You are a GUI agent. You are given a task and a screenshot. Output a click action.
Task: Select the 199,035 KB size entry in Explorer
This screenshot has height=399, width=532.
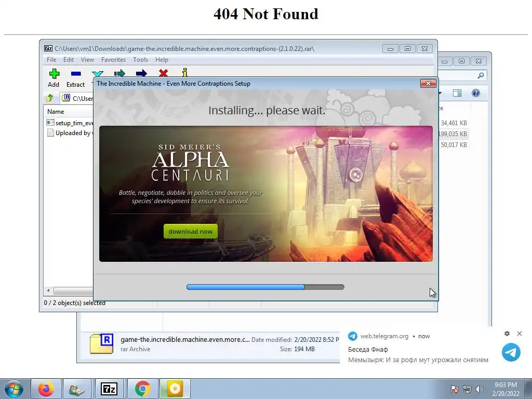pyautogui.click(x=453, y=134)
